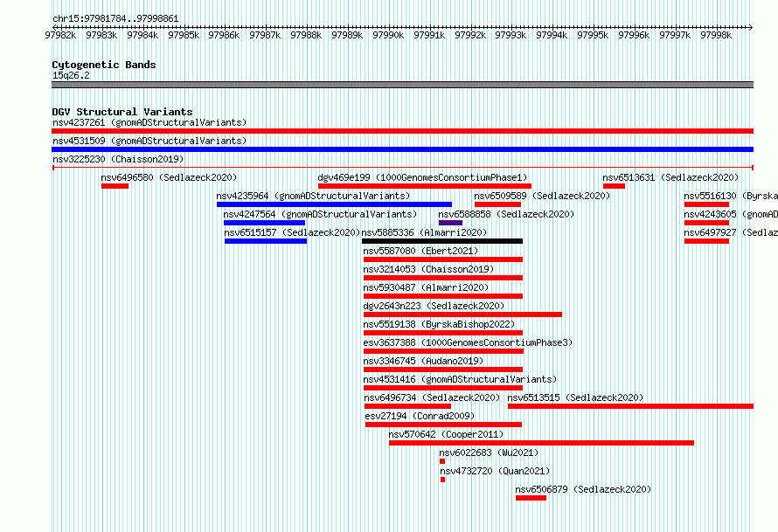Click the red nsv570642 variant bar
This screenshot has width=778, height=532.
[x=541, y=443]
